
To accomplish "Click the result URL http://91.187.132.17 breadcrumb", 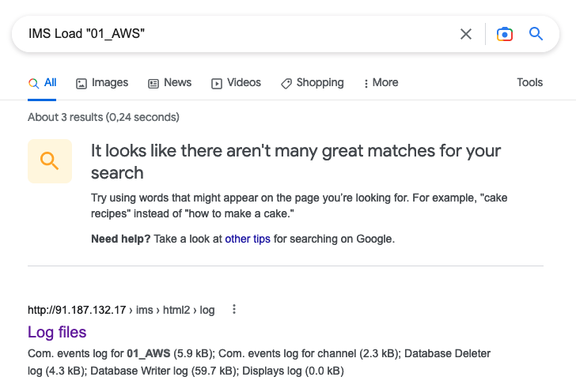I will coord(121,310).
